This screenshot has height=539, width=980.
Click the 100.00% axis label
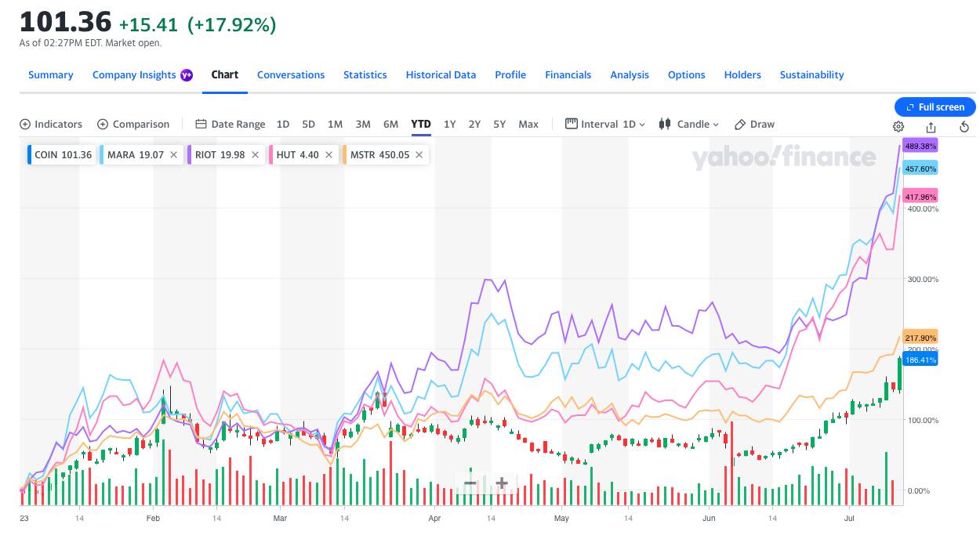pos(923,421)
